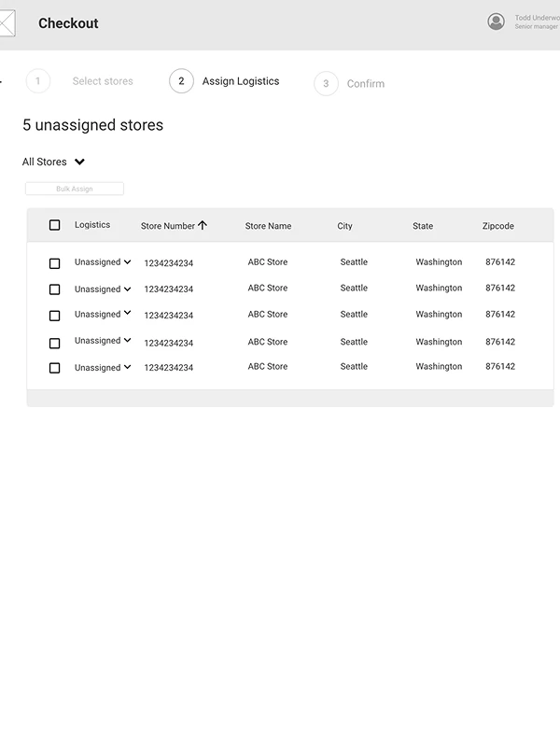Check the fourth store row checkbox

[x=55, y=343]
